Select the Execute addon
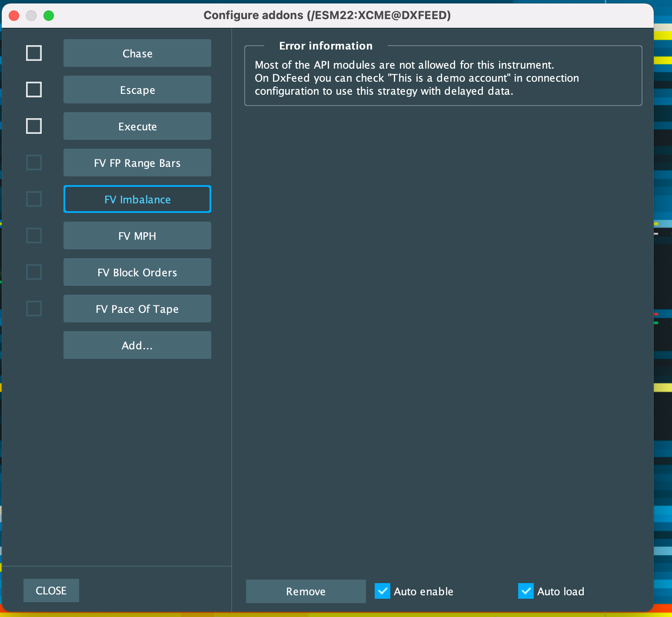The width and height of the screenshot is (672, 617). (x=137, y=126)
